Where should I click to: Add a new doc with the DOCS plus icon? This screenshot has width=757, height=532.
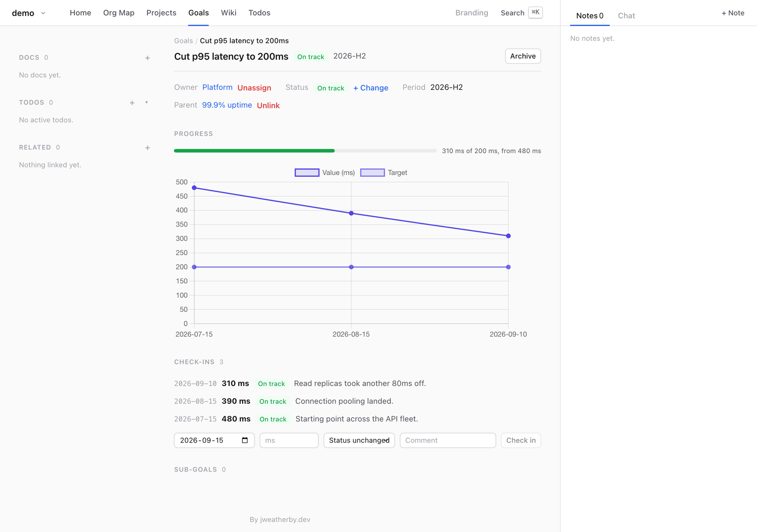(148, 58)
